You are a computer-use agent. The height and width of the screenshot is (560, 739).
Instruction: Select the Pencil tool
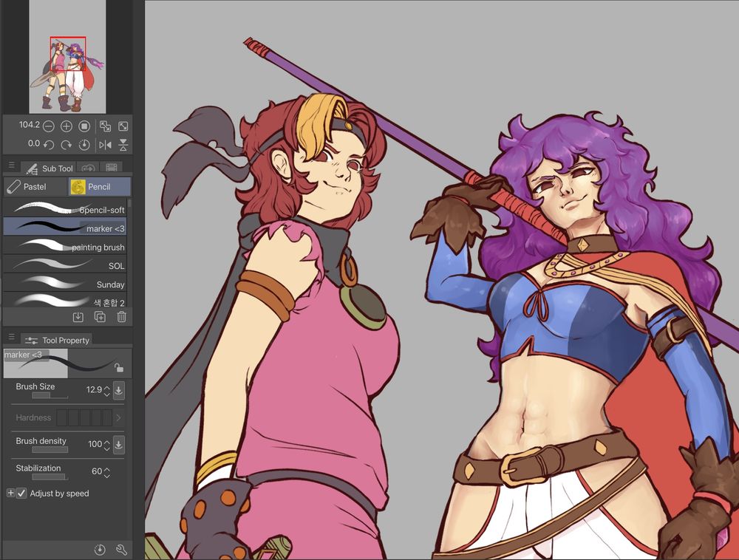tap(99, 186)
